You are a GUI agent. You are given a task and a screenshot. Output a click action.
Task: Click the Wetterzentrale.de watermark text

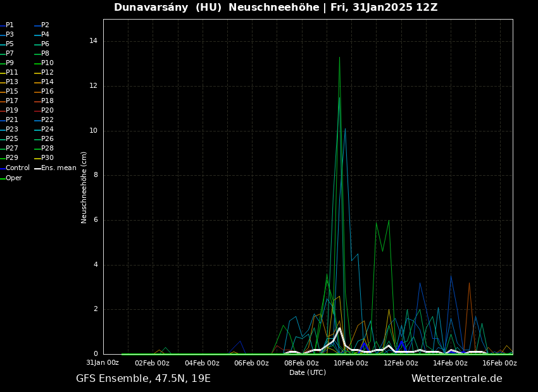coord(456,379)
